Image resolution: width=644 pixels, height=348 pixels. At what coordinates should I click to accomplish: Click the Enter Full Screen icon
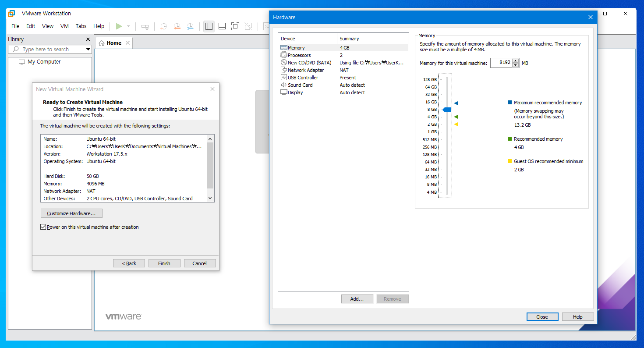pyautogui.click(x=235, y=26)
